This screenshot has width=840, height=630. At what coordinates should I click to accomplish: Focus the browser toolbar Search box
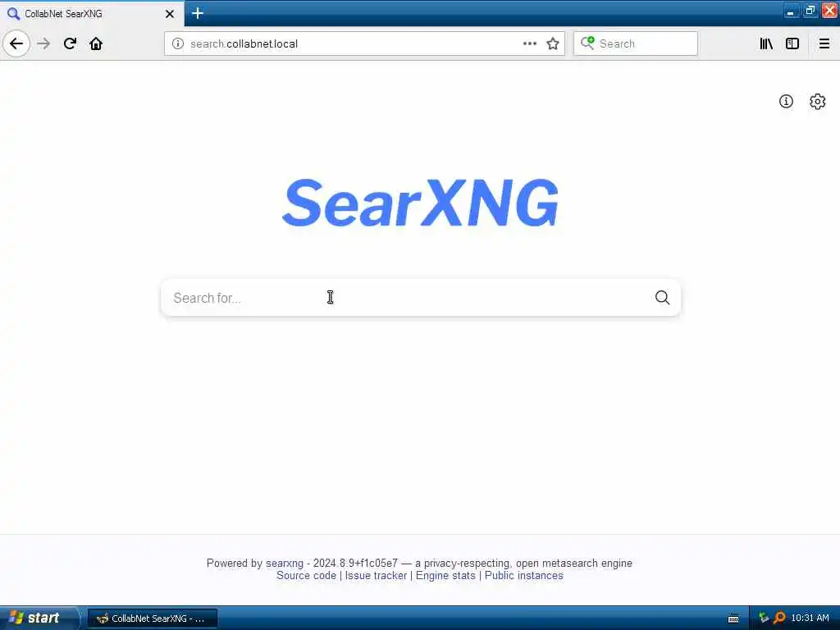pyautogui.click(x=636, y=43)
